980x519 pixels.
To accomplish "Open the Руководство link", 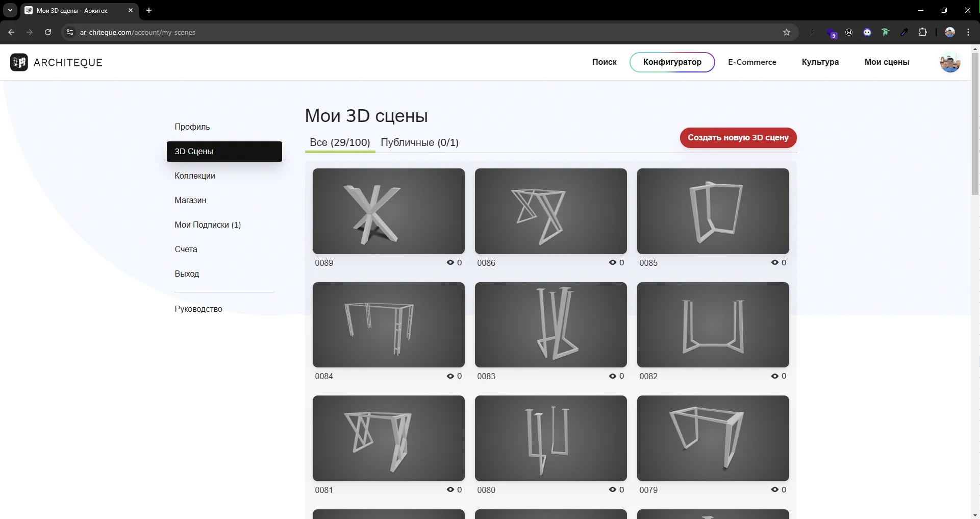I will (198, 309).
